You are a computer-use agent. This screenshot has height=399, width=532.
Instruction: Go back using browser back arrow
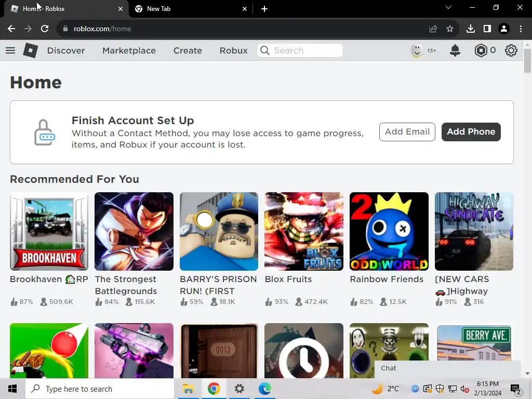[11, 29]
